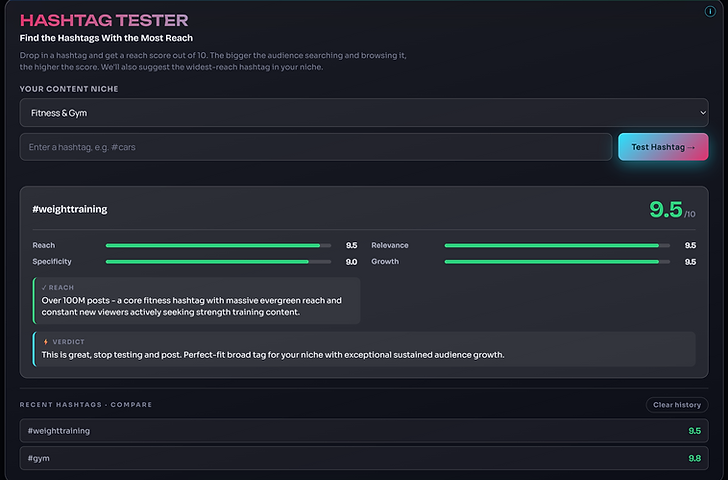The image size is (728, 480).
Task: Click the info icon in top corner
Action: click(710, 11)
